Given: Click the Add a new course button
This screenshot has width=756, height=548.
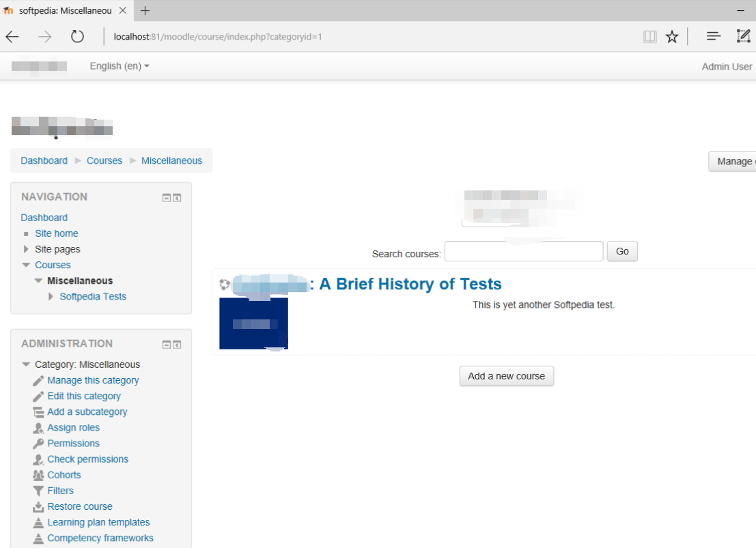Looking at the screenshot, I should (x=507, y=376).
